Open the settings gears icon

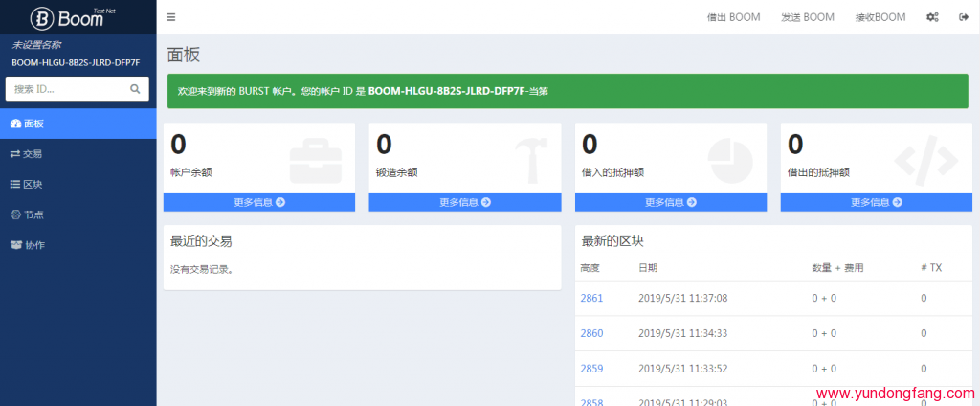(x=932, y=17)
